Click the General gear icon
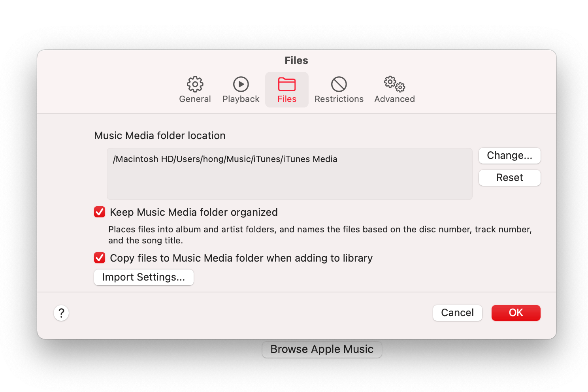Screen dimensions: 588x392 click(x=195, y=84)
